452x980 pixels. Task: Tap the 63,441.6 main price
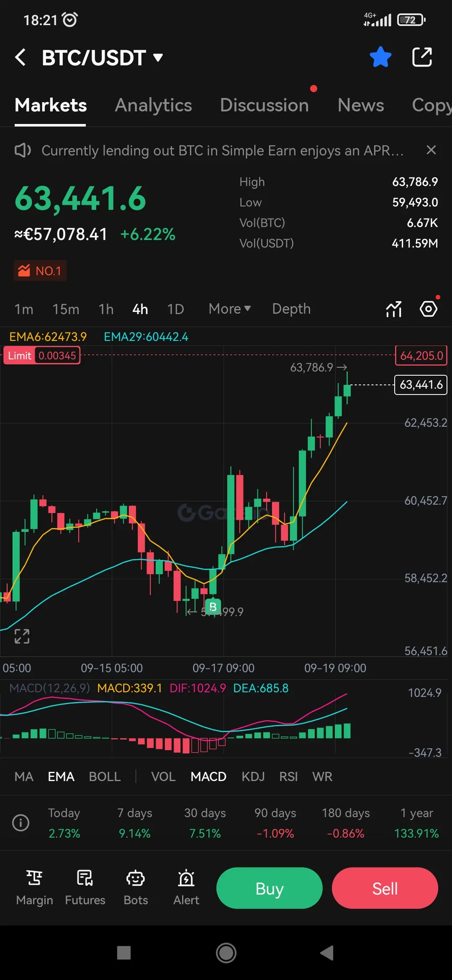pos(80,198)
